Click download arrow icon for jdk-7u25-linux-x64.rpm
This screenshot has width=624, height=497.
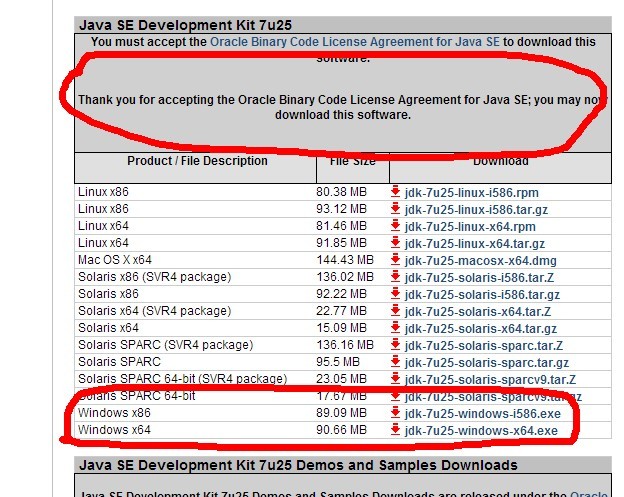pyautogui.click(x=395, y=226)
